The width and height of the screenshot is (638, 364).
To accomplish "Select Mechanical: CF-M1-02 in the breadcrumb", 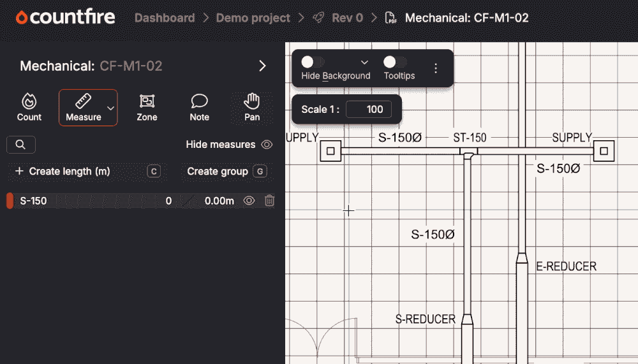I will coord(467,18).
